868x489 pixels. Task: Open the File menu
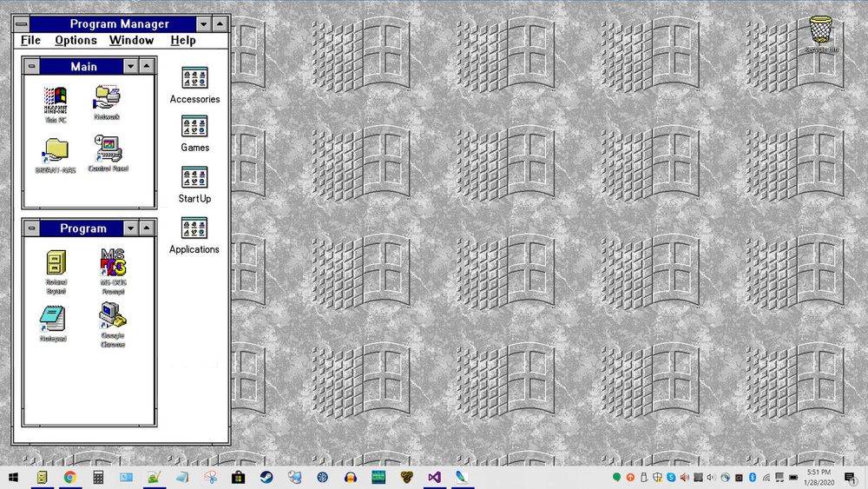pos(30,40)
